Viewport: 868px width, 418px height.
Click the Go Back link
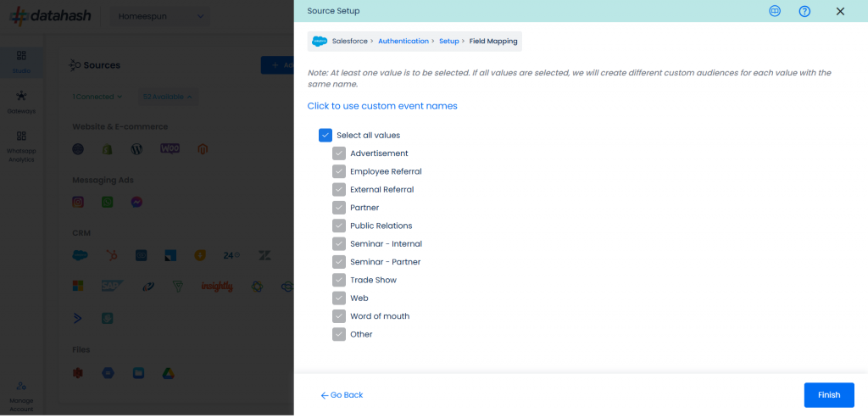(x=342, y=395)
